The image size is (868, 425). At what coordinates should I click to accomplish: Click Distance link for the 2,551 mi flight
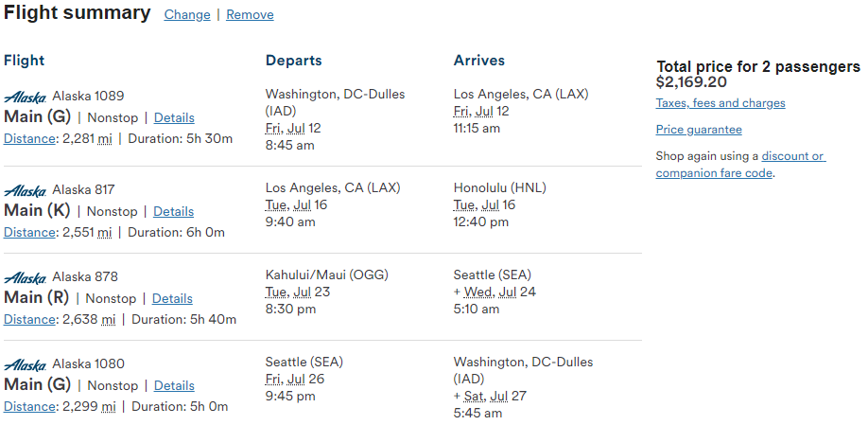pyautogui.click(x=29, y=232)
